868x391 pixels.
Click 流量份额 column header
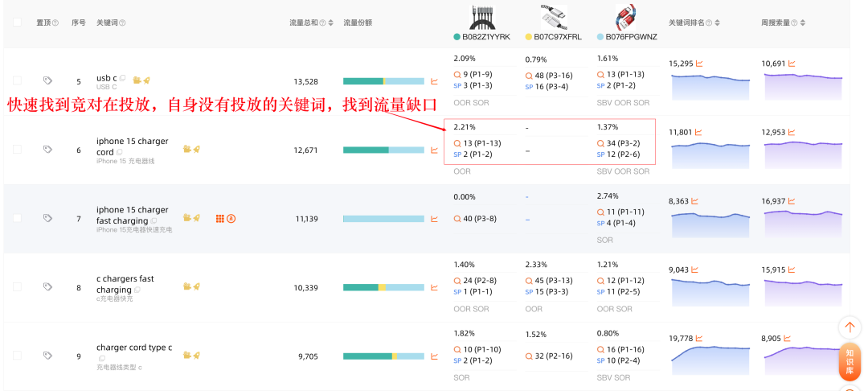(x=358, y=23)
